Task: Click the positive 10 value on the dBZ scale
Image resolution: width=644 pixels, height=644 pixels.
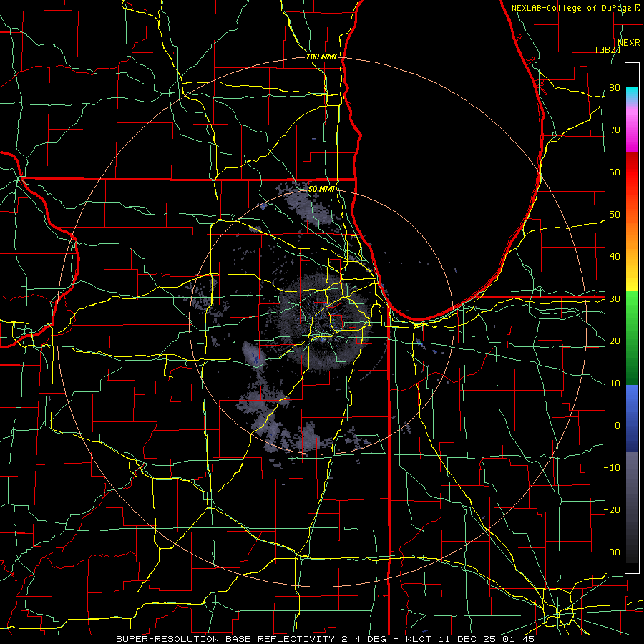Action: click(615, 384)
